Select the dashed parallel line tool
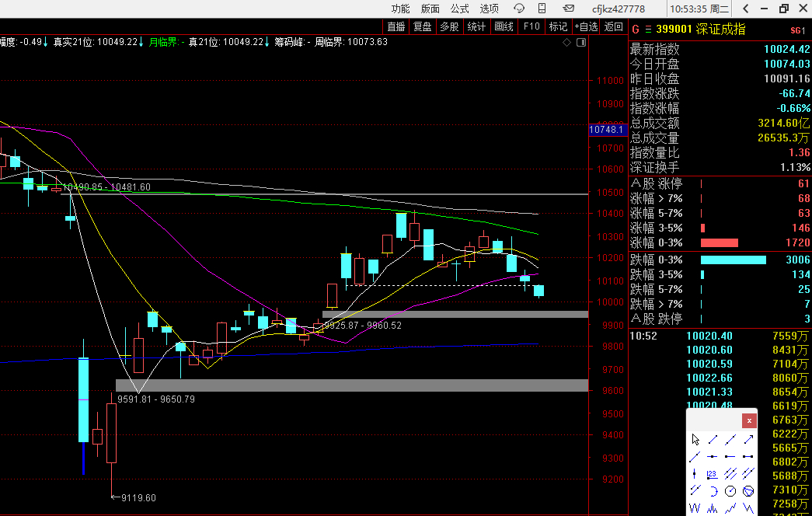The image size is (812, 516). pos(695,490)
